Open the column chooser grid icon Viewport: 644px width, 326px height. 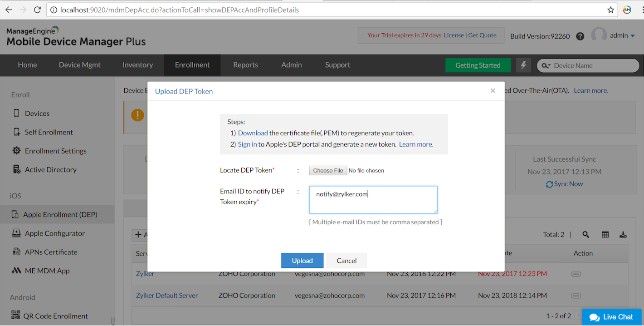coord(605,234)
